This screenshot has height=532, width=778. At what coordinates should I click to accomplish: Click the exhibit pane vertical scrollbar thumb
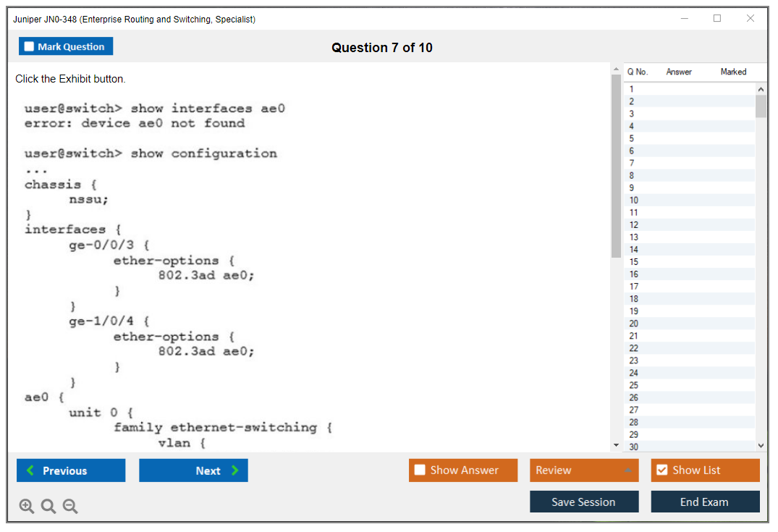point(616,165)
